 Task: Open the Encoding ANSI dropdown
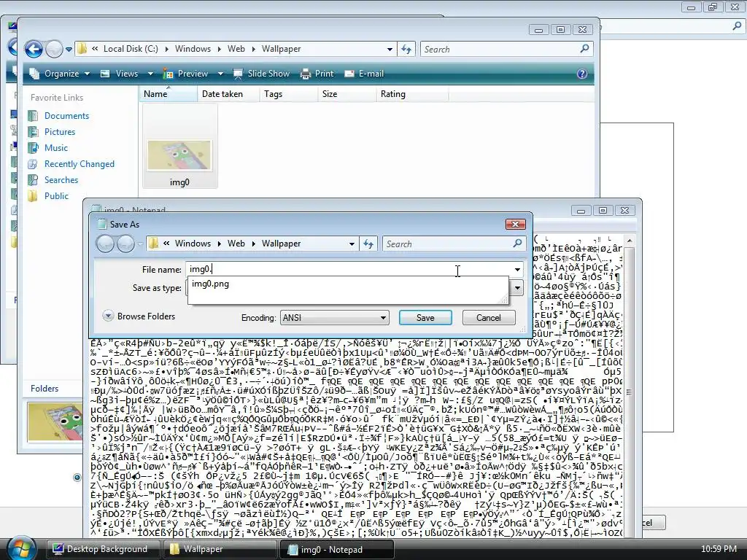tap(334, 318)
